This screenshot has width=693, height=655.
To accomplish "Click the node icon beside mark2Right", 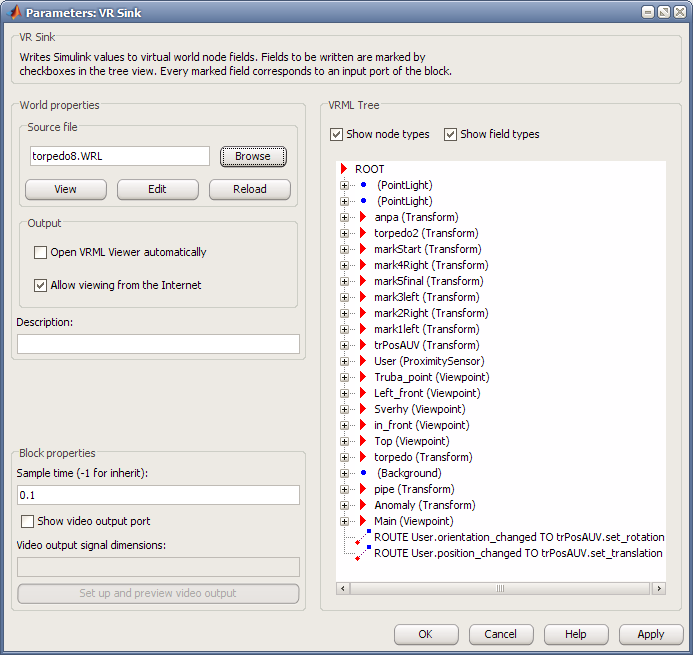I will point(363,313).
